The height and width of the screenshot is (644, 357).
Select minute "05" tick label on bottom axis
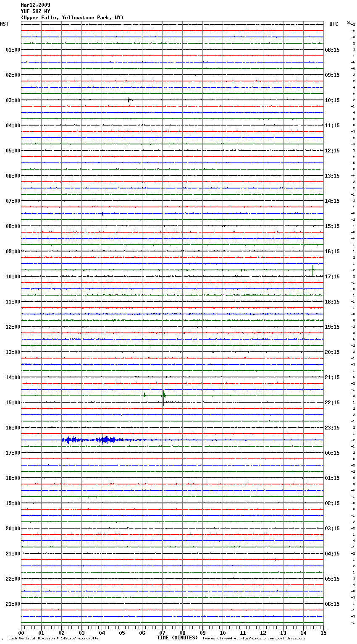pyautogui.click(x=122, y=633)
